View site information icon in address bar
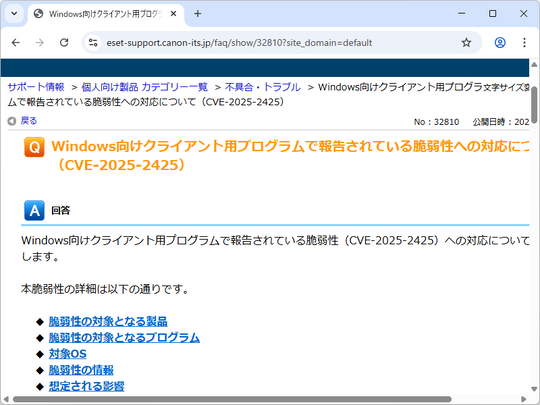The height and width of the screenshot is (405, 540). (x=93, y=43)
